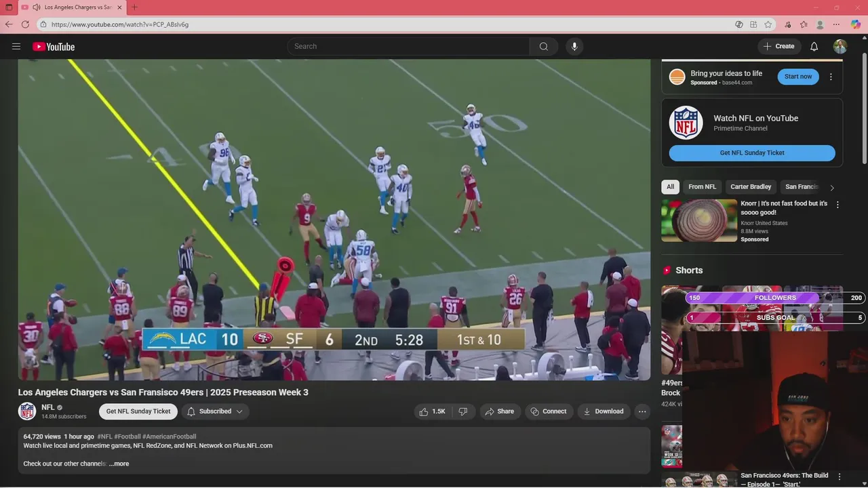Click the split screen icon in address bar

[x=753, y=24]
